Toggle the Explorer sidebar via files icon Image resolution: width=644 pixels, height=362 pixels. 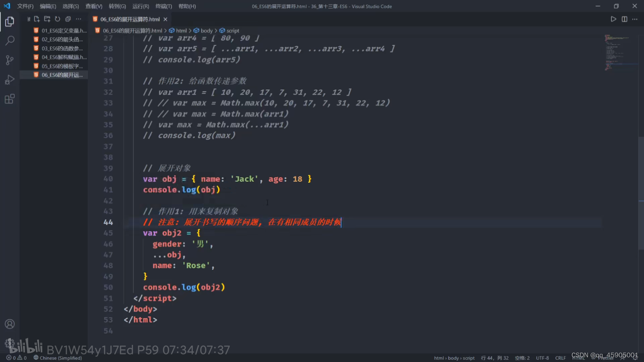10,21
